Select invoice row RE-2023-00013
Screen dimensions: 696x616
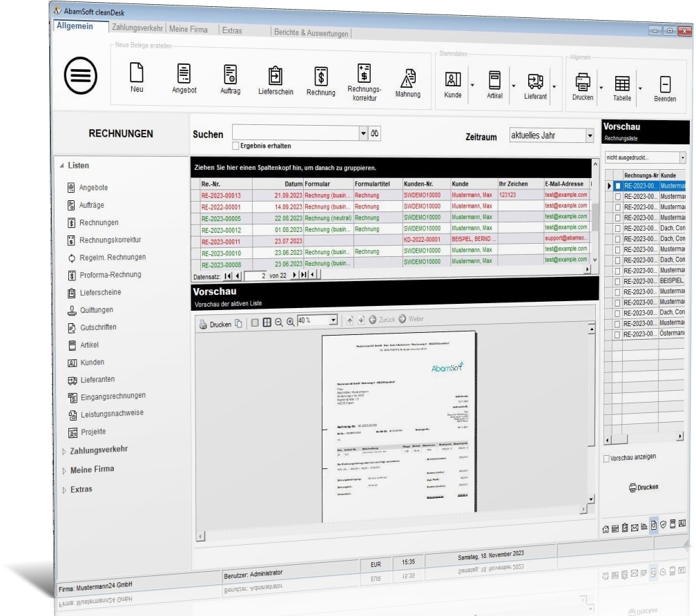coord(391,195)
